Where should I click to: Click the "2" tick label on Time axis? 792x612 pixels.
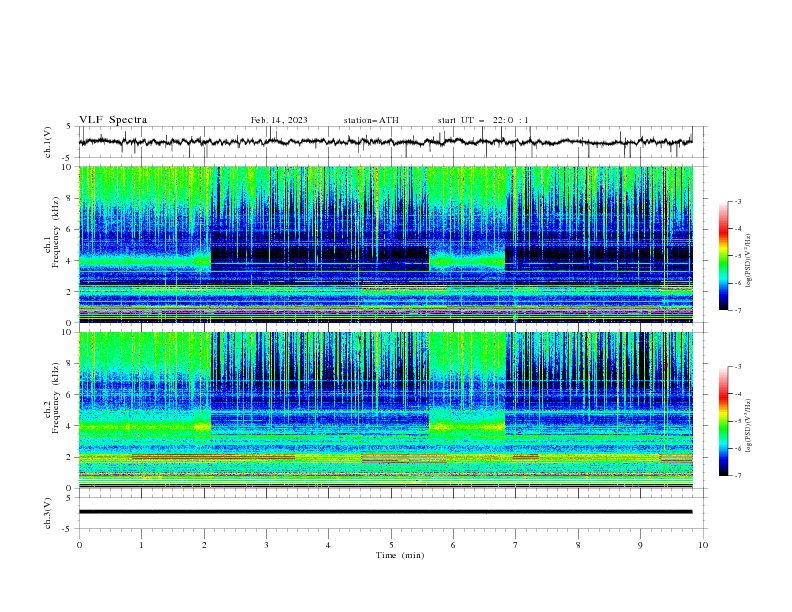tap(204, 545)
